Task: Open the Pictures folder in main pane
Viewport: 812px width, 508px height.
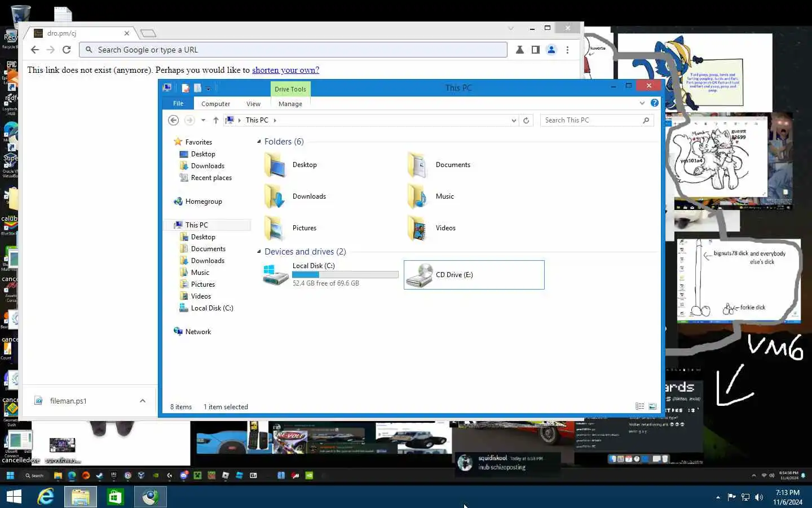Action: point(275,228)
